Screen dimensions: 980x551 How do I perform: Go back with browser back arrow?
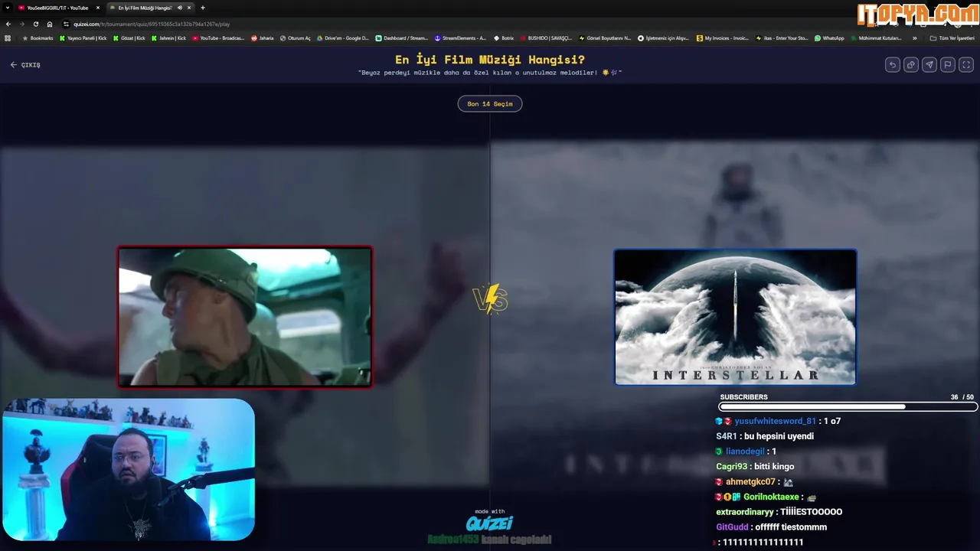coord(8,24)
